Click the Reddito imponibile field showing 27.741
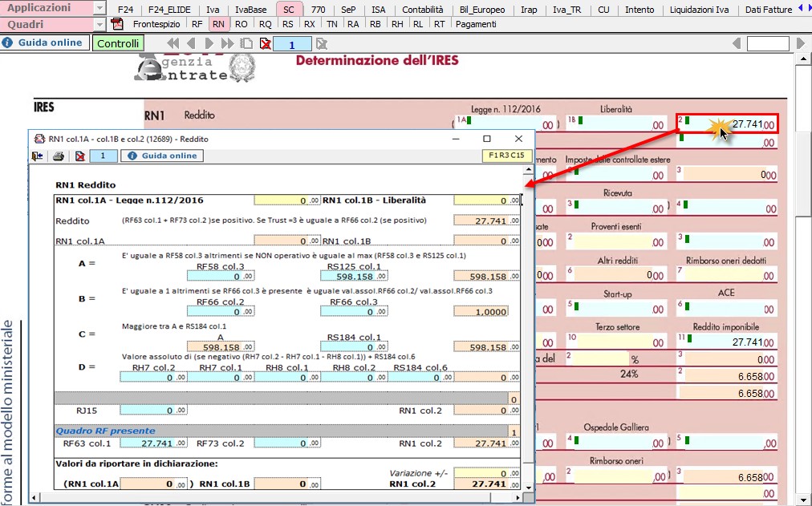 click(x=727, y=342)
